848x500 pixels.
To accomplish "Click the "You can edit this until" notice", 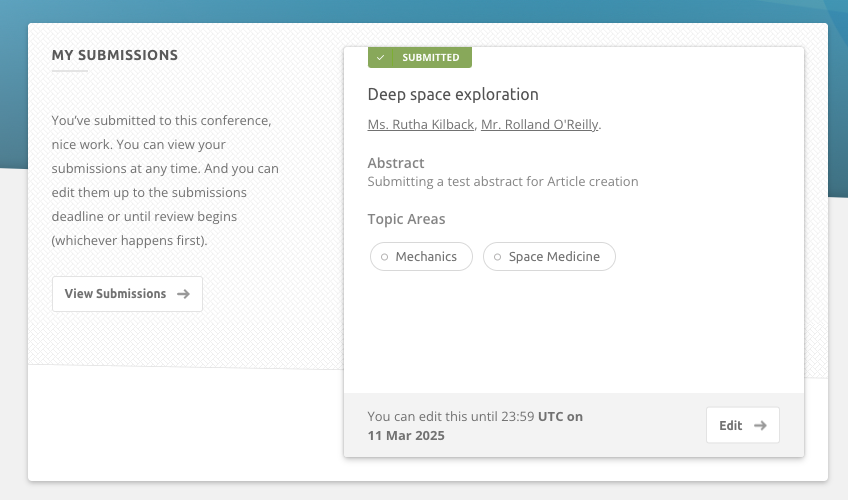I will [452, 416].
